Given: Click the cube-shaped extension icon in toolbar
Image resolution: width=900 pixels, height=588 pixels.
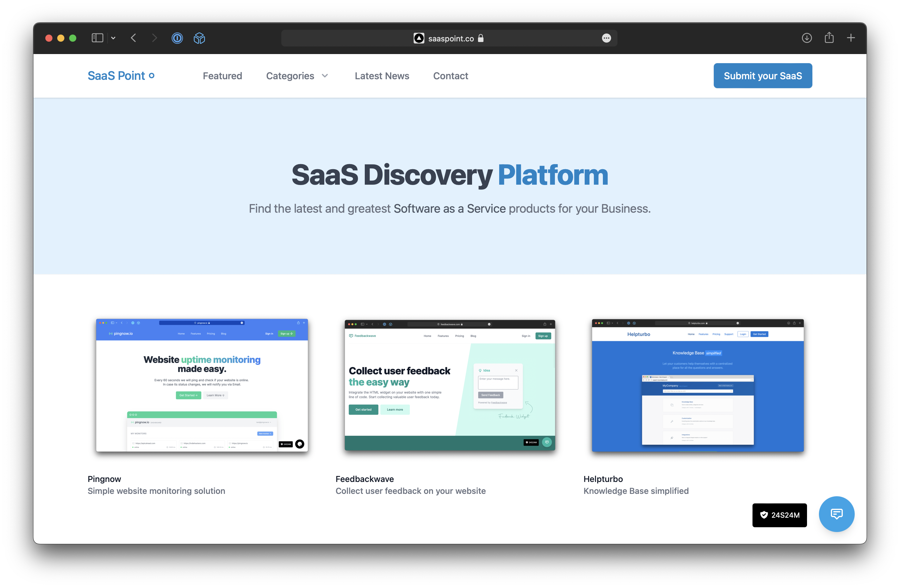Looking at the screenshot, I should coord(199,38).
